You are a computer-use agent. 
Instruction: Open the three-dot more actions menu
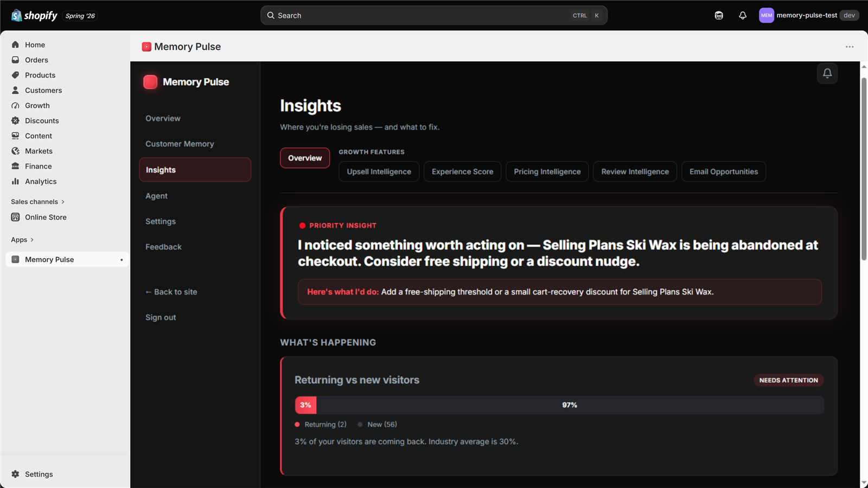click(x=850, y=47)
